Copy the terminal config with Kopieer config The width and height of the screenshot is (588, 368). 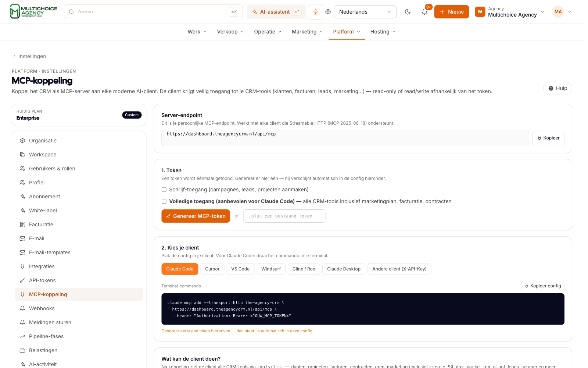point(543,286)
